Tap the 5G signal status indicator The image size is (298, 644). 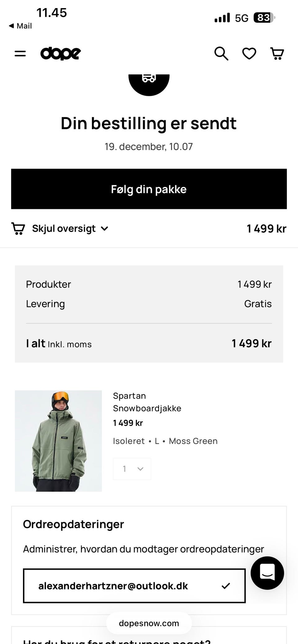(242, 18)
